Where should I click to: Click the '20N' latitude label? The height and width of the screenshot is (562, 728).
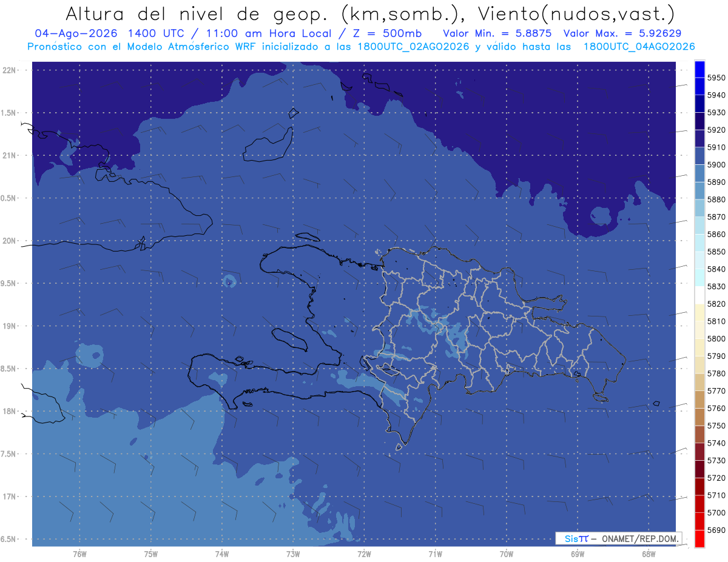9,241
